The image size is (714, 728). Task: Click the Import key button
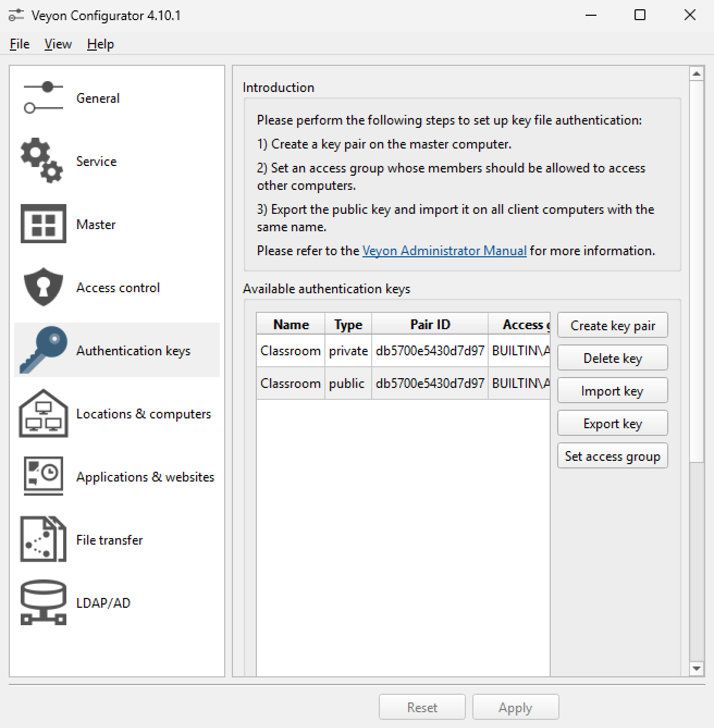click(613, 391)
